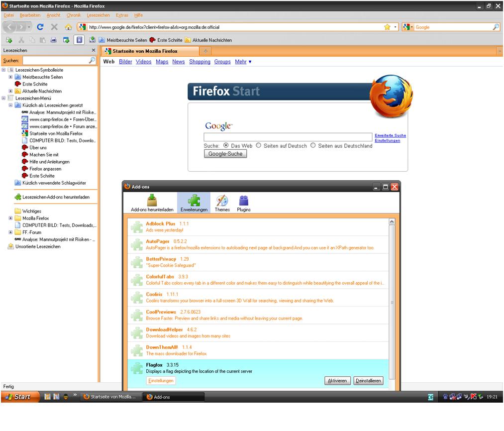Click the Add-ons list vertical scrollbar
The height and width of the screenshot is (431, 504).
tap(392, 302)
